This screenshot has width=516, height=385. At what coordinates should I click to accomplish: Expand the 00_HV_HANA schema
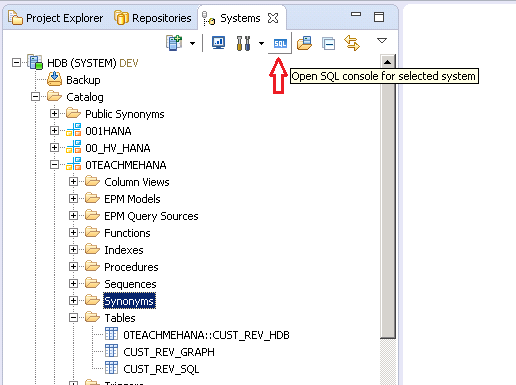(54, 147)
